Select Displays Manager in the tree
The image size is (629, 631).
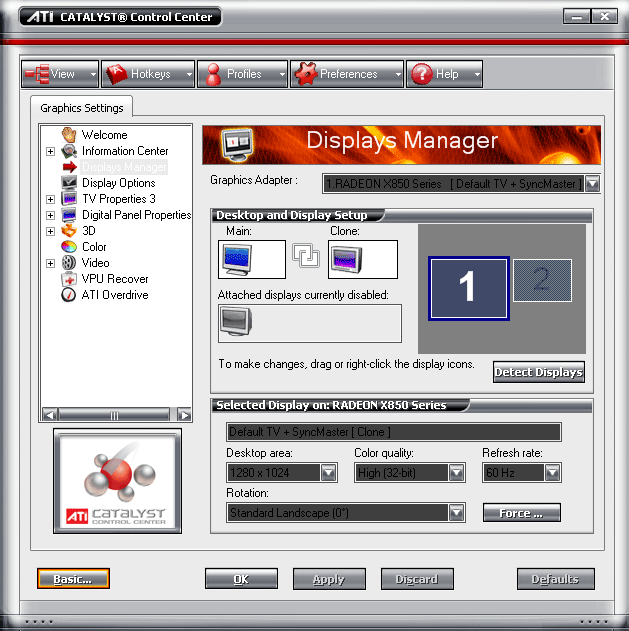(x=124, y=167)
